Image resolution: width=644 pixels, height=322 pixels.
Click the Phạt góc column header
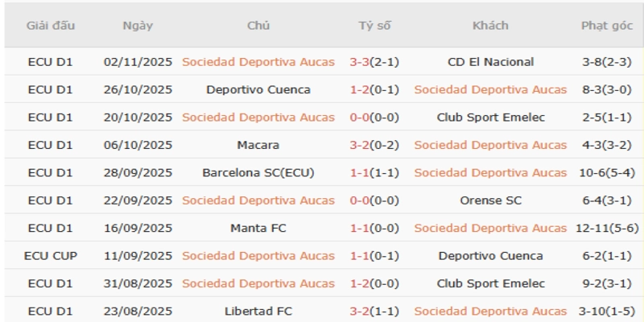606,26
